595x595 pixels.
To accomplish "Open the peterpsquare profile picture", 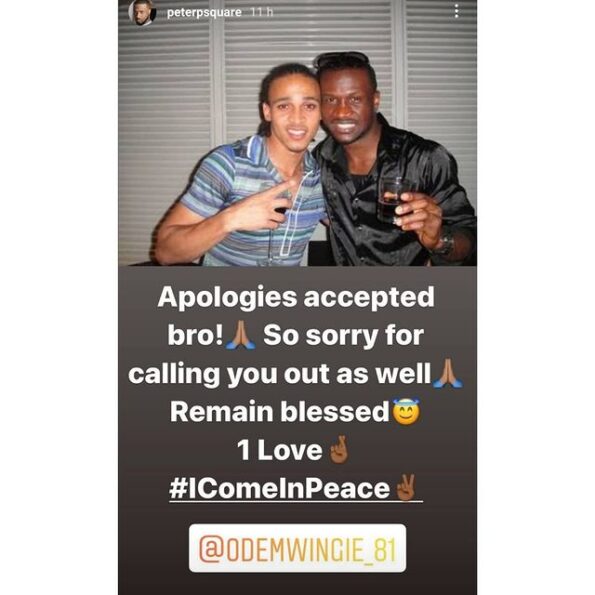I will point(142,12).
